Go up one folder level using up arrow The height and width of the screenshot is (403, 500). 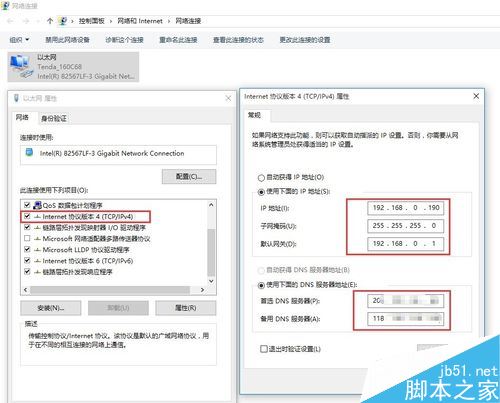[x=50, y=21]
